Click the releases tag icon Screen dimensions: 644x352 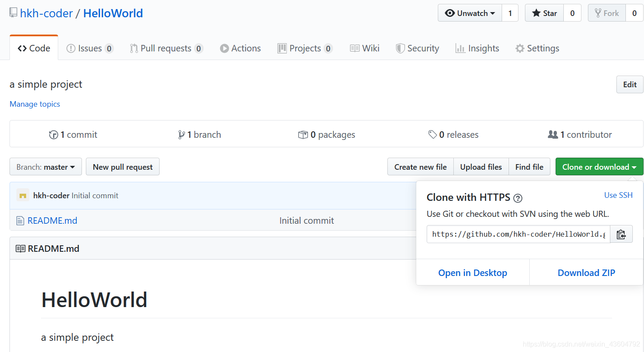[x=433, y=135]
